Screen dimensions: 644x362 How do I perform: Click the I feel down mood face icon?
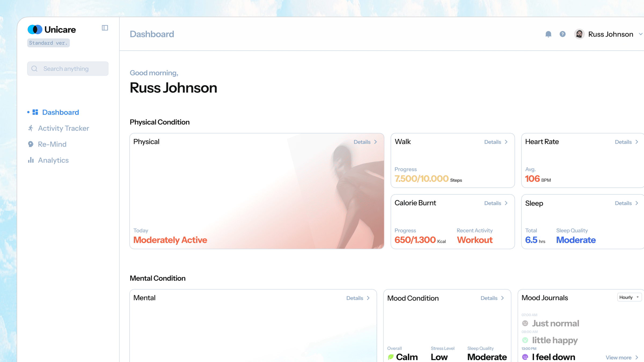pyautogui.click(x=525, y=357)
